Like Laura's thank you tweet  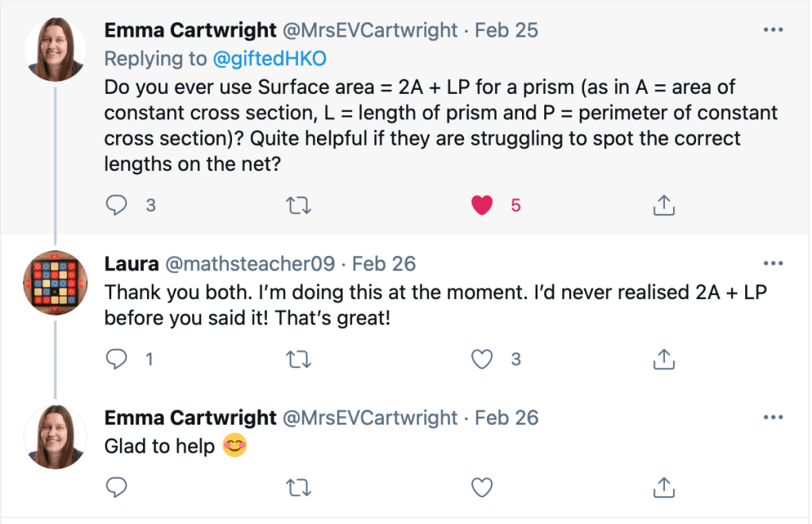click(x=481, y=359)
